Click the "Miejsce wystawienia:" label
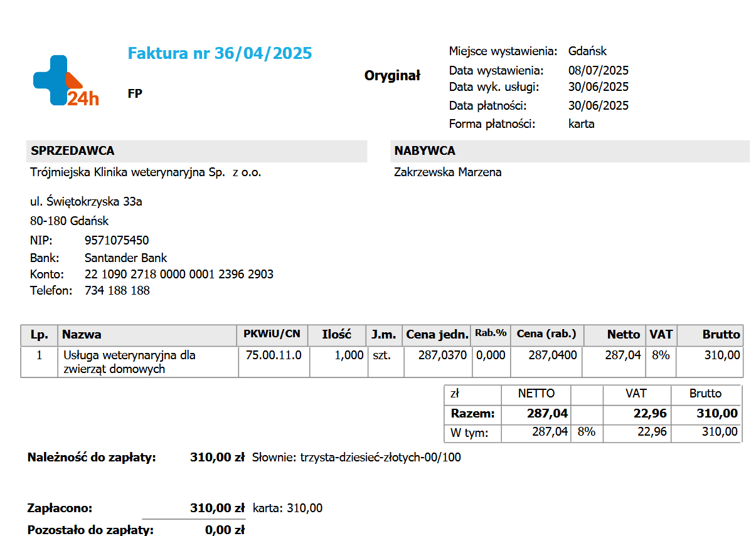Image resolution: width=756 pixels, height=536 pixels. pyautogui.click(x=503, y=51)
